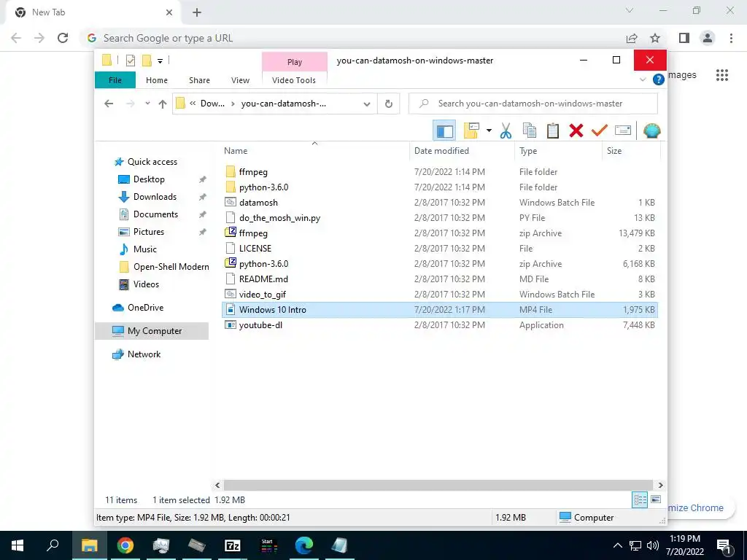Sort by Date modified column header
The height and width of the screenshot is (560, 747).
(x=462, y=150)
